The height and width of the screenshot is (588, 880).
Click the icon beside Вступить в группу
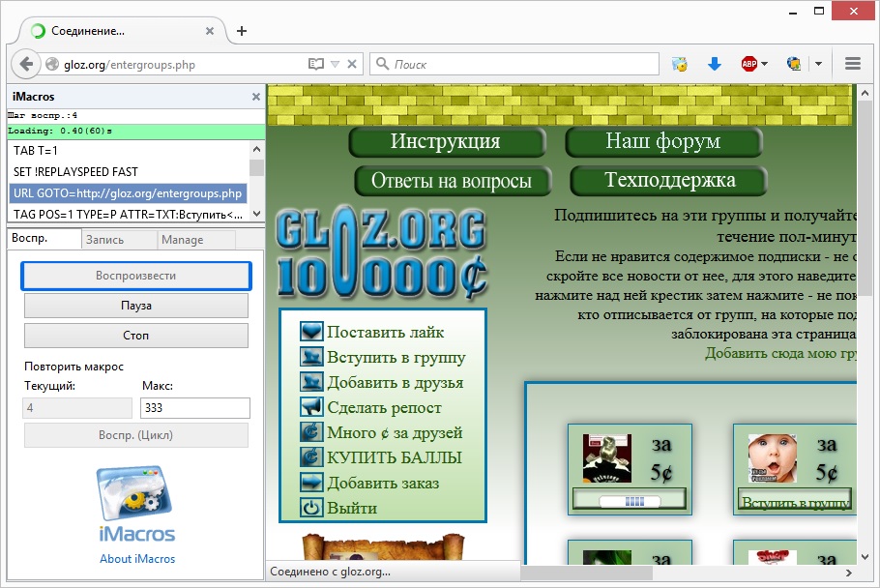click(x=311, y=357)
